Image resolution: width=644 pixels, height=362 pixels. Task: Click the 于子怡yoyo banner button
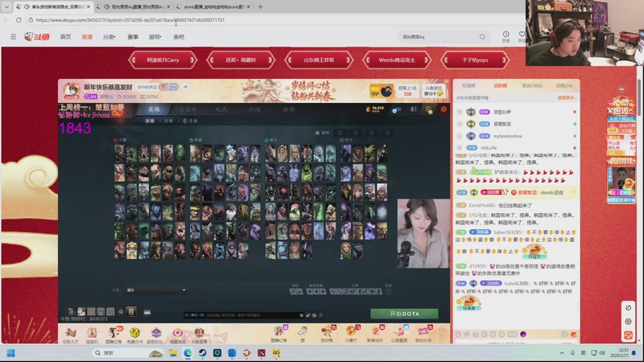475,60
